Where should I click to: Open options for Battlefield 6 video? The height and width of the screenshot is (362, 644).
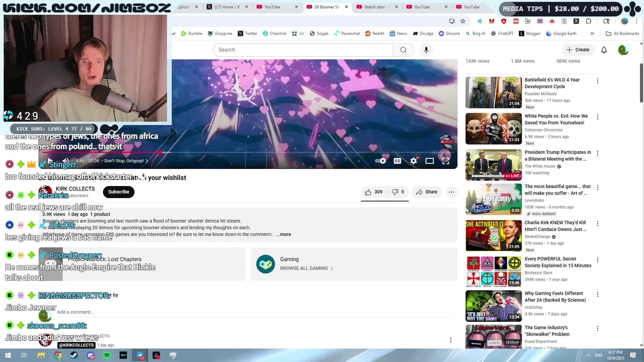click(597, 81)
